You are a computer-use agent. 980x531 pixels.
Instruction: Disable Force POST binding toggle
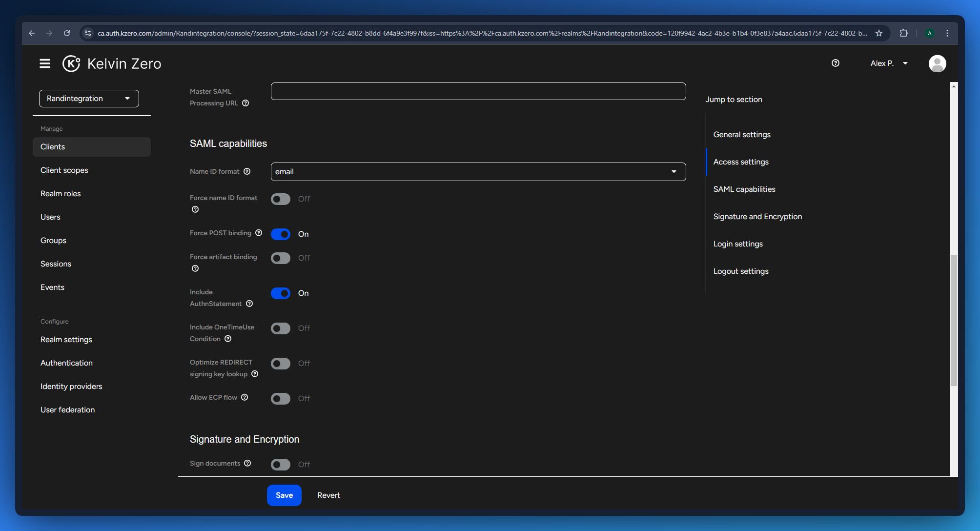pos(281,234)
